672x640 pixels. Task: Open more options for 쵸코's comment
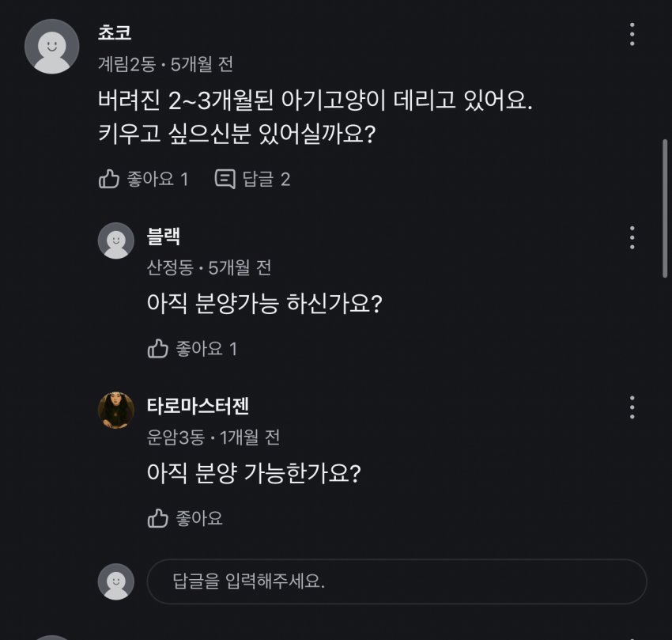[632, 35]
